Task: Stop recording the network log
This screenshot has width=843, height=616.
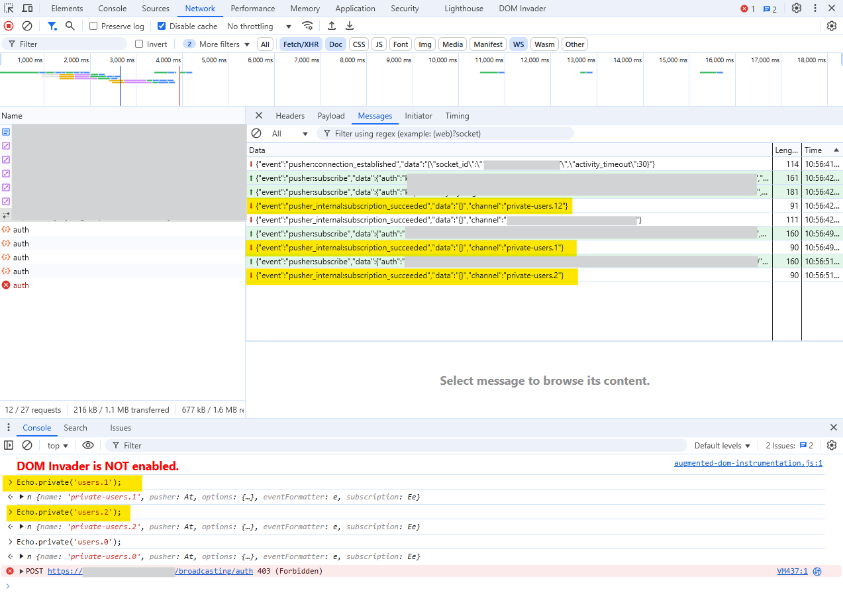Action: coord(9,26)
